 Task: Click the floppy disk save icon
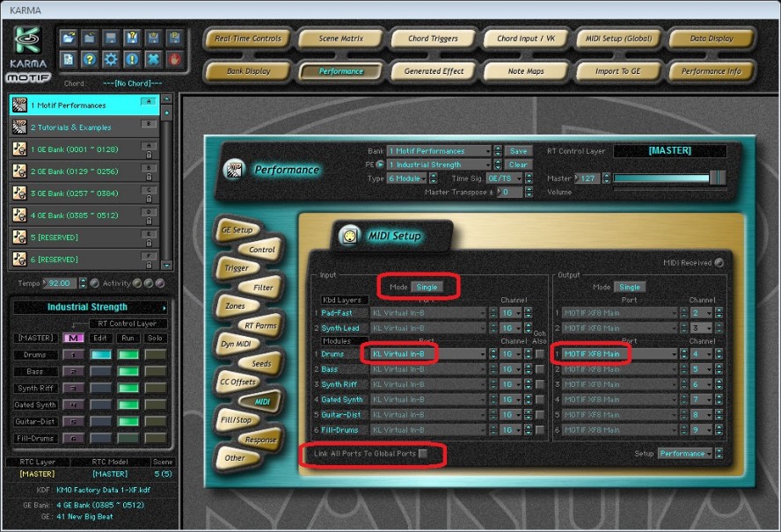[111, 38]
